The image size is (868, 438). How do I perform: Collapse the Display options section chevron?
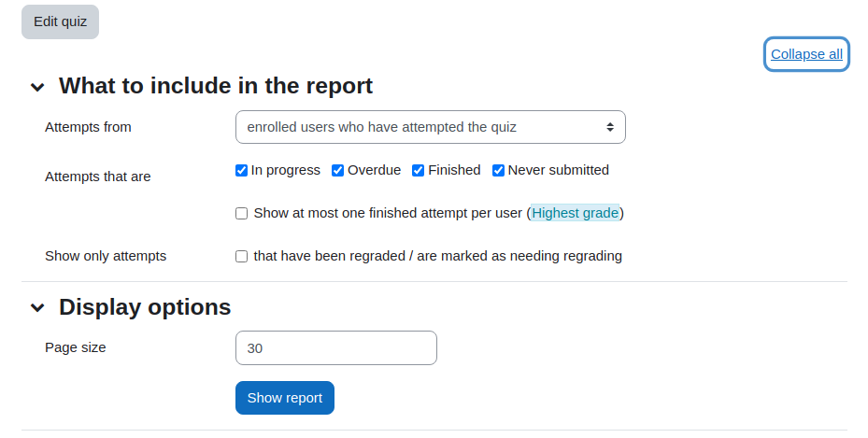pyautogui.click(x=37, y=307)
